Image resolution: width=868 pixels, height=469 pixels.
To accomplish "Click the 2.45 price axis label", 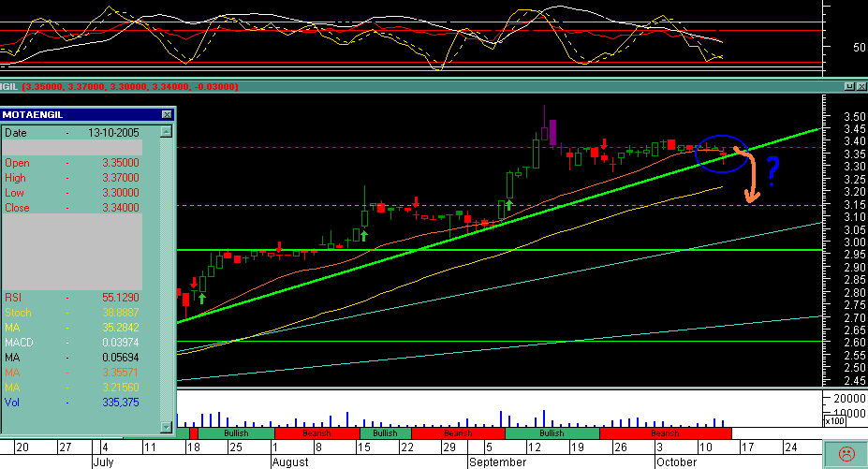I will pos(854,380).
